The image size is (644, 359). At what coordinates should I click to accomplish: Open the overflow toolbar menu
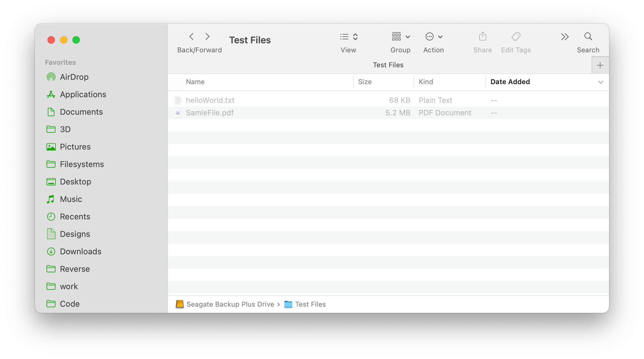[564, 36]
